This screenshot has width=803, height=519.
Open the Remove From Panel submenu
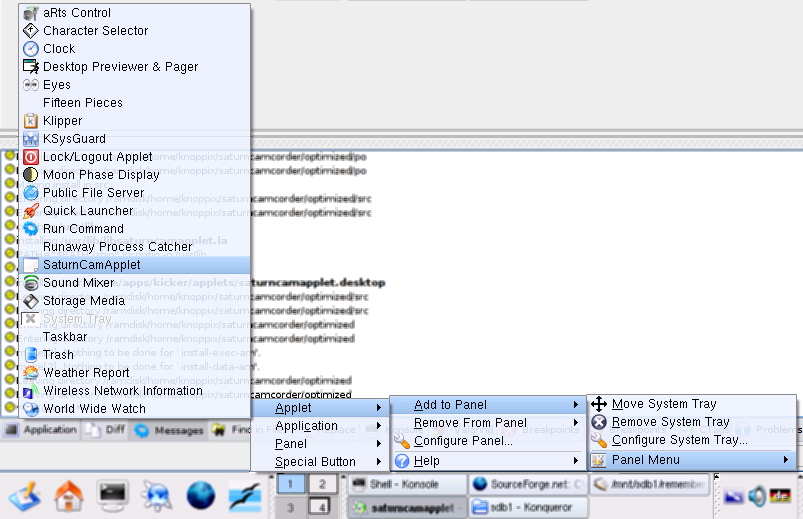[470, 423]
